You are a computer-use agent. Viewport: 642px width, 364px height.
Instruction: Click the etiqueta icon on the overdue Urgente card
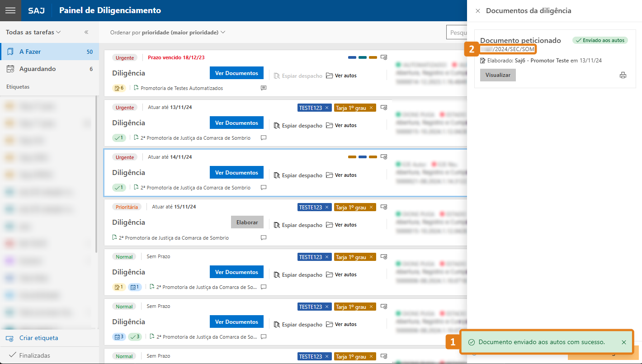(x=384, y=57)
